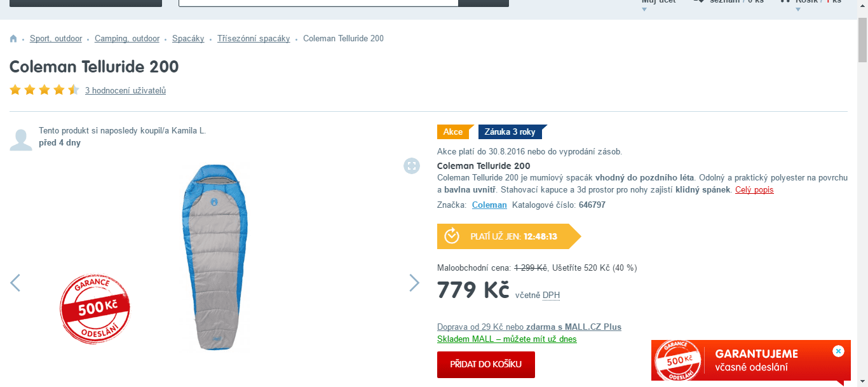
Task: Close the Garantujeme banner
Action: pyautogui.click(x=838, y=351)
